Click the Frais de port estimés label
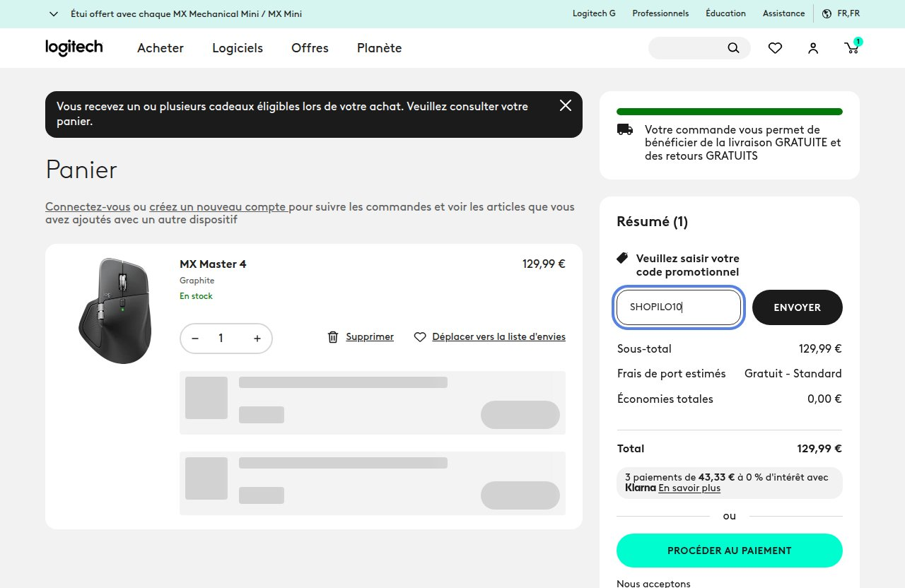Screen dimensions: 905x588 [x=672, y=374]
